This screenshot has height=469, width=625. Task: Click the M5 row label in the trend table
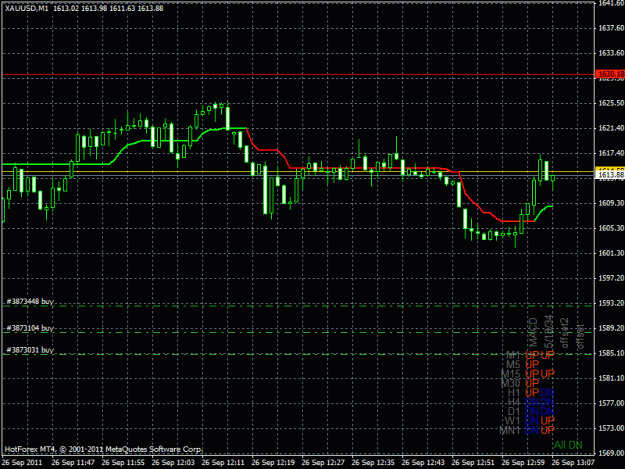(513, 364)
